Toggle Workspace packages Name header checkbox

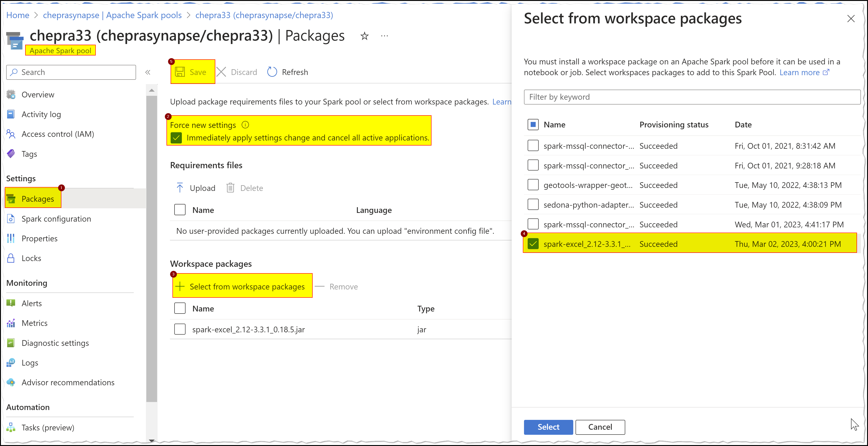pyautogui.click(x=180, y=308)
